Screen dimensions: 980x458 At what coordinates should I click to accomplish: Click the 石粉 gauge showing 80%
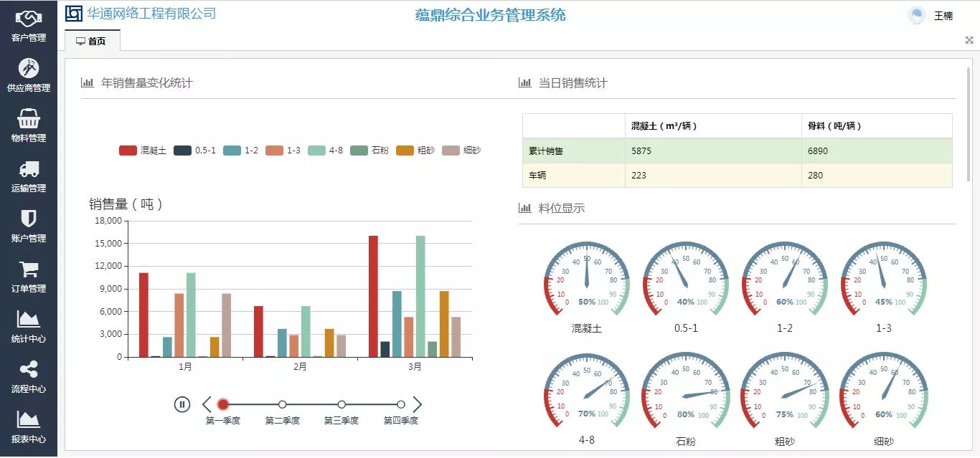(686, 391)
